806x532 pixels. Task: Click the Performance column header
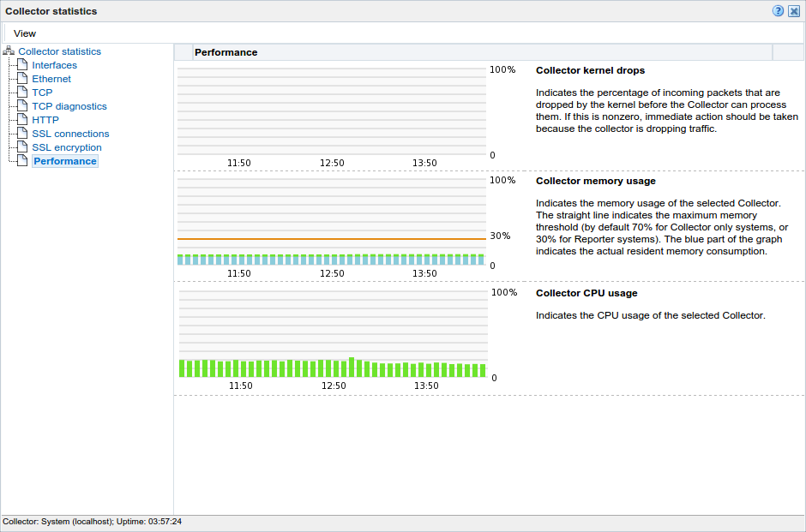pos(483,52)
